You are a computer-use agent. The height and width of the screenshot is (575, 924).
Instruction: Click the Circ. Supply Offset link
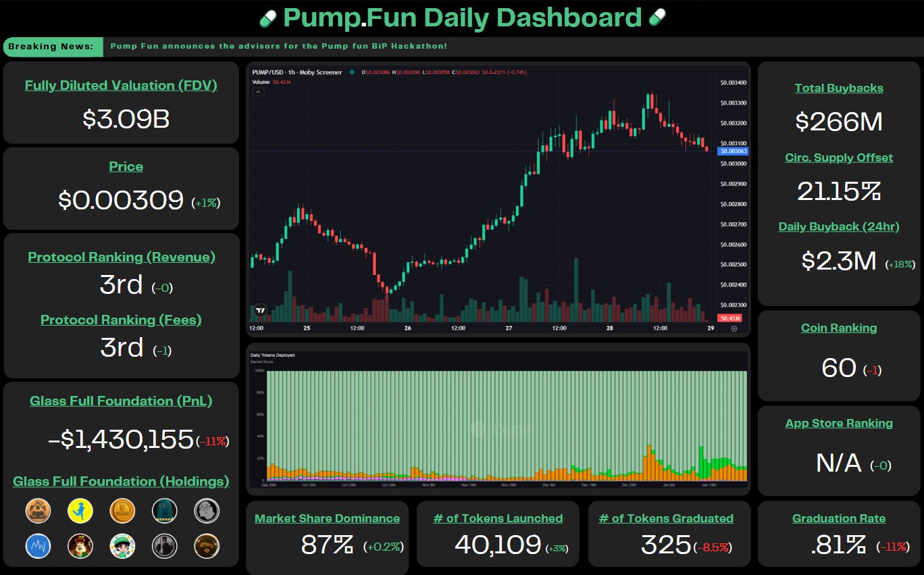pyautogui.click(x=839, y=158)
